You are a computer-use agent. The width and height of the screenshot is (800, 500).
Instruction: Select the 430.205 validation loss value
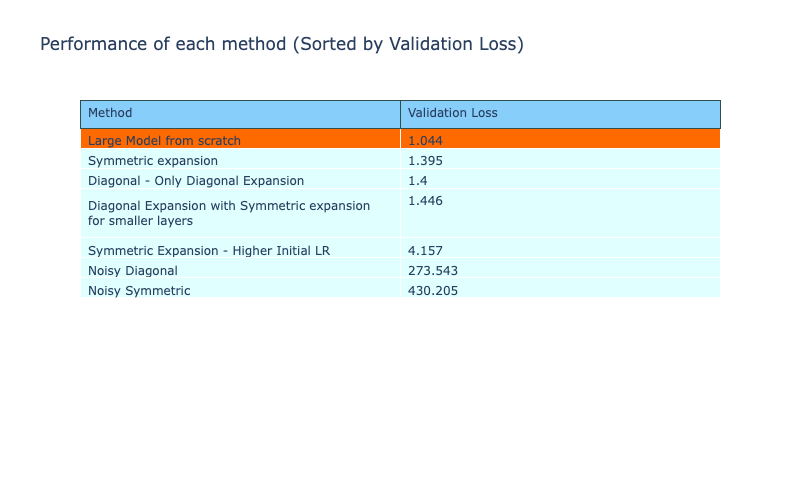click(x=433, y=290)
